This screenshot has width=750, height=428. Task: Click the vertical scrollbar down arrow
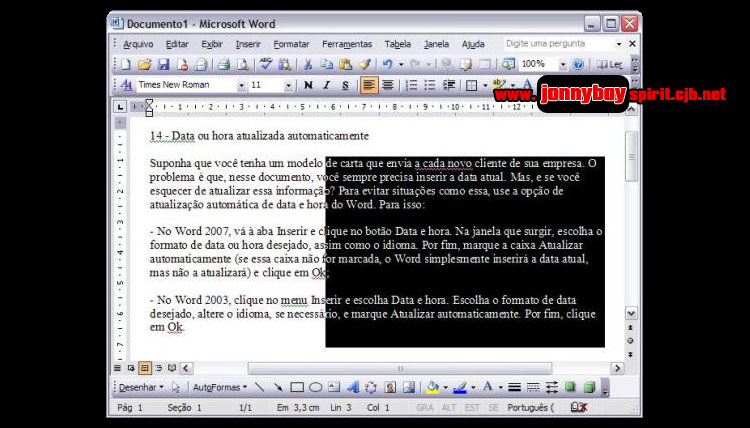631,314
